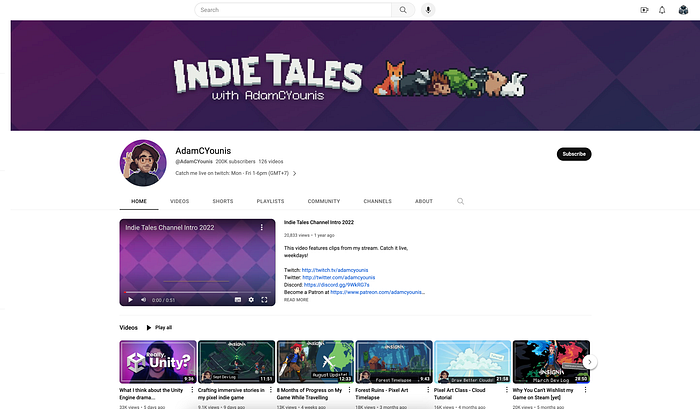Select the HOME tab
The width and height of the screenshot is (700, 409).
point(139,201)
